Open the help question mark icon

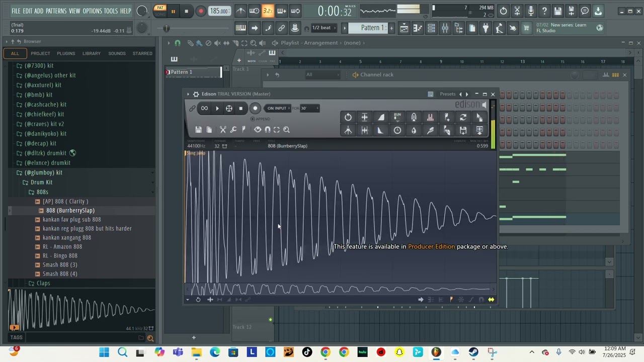pyautogui.click(x=544, y=11)
